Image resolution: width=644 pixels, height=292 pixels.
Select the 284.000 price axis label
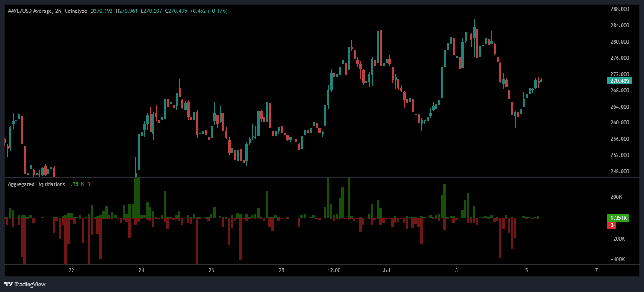(620, 26)
